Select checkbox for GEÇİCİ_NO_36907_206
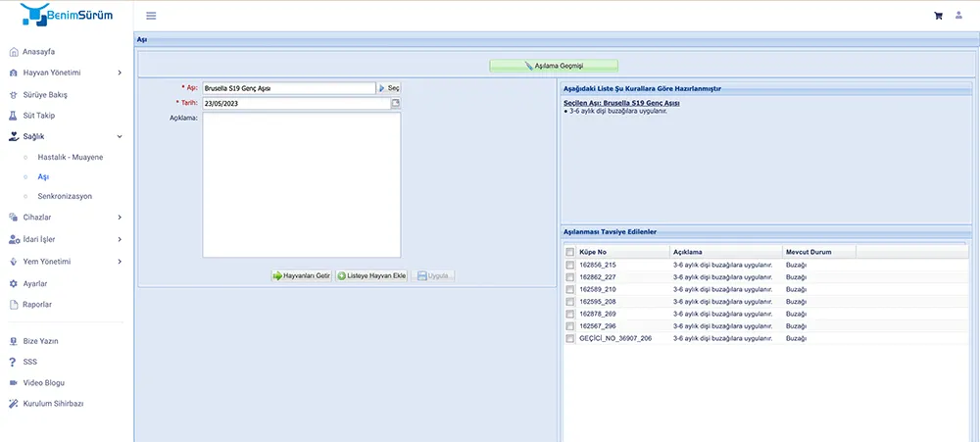This screenshot has height=442, width=980. pyautogui.click(x=570, y=338)
